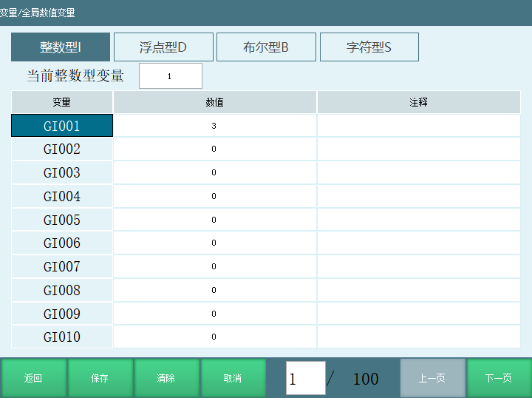This screenshot has height=398, width=532.
Task: Switch to the 浮点型D tab
Action: (x=163, y=47)
